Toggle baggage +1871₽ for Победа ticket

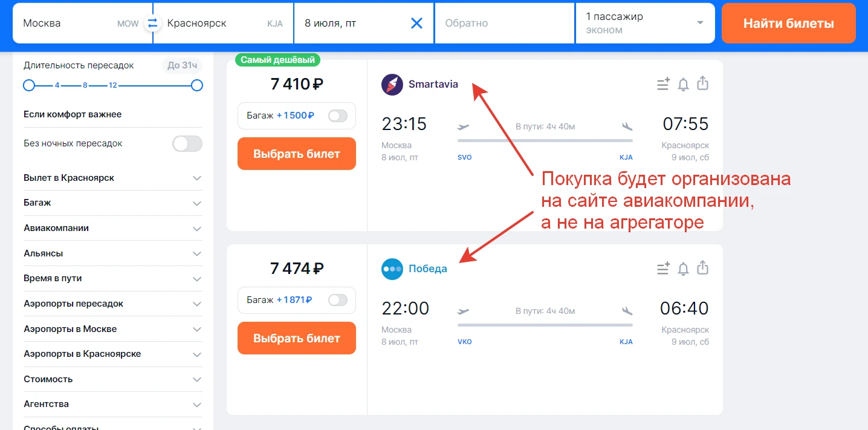click(x=337, y=299)
